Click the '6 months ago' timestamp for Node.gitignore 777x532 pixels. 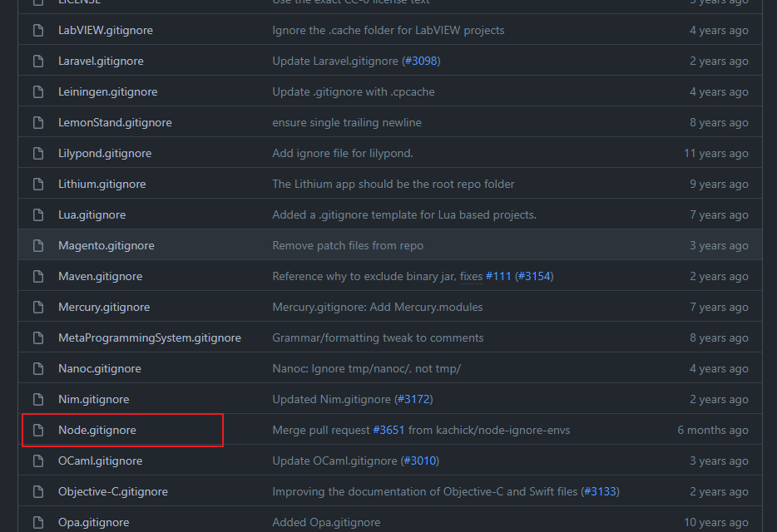713,431
